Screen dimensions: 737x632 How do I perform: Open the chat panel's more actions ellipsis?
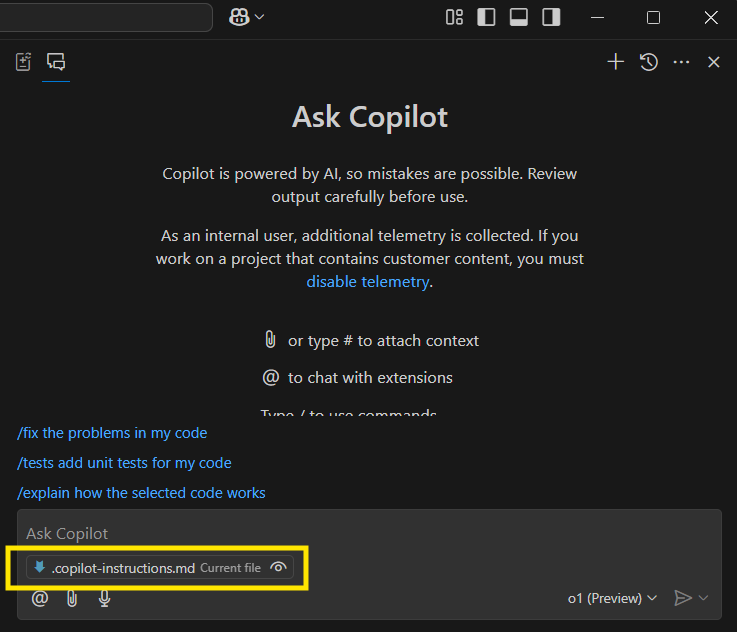(x=682, y=62)
